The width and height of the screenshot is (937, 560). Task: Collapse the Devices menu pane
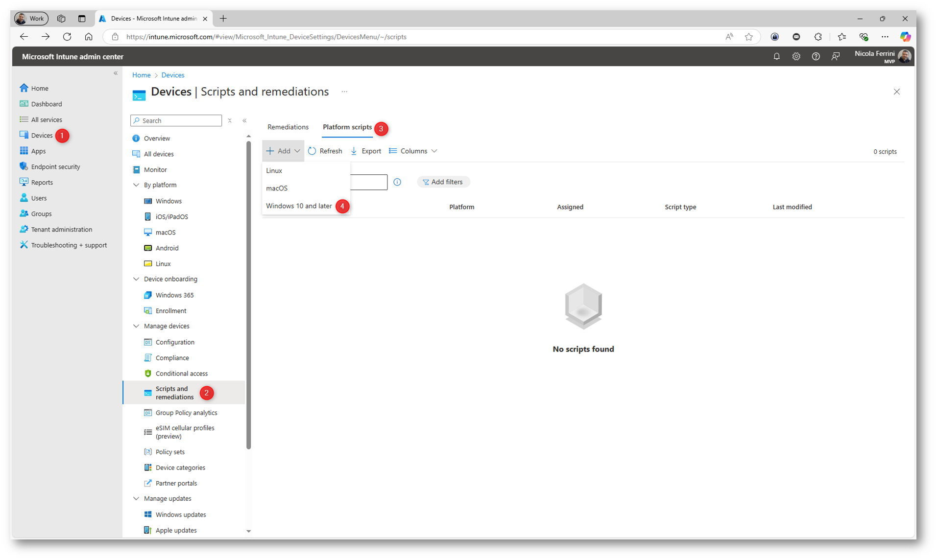click(244, 121)
